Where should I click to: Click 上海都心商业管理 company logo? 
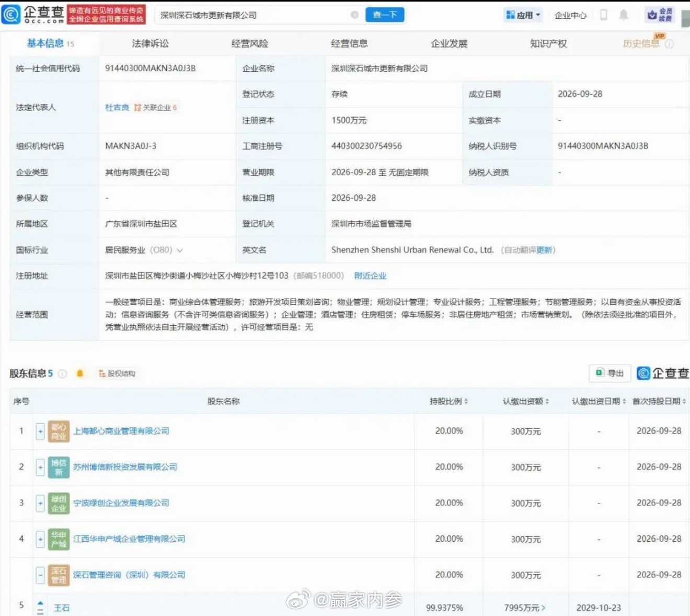(x=59, y=431)
